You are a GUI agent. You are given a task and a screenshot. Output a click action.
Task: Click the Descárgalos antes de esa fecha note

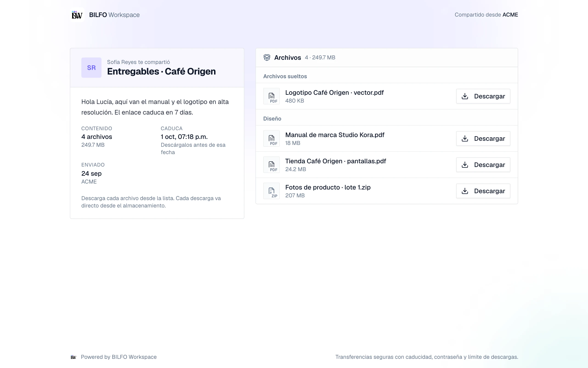(x=193, y=149)
